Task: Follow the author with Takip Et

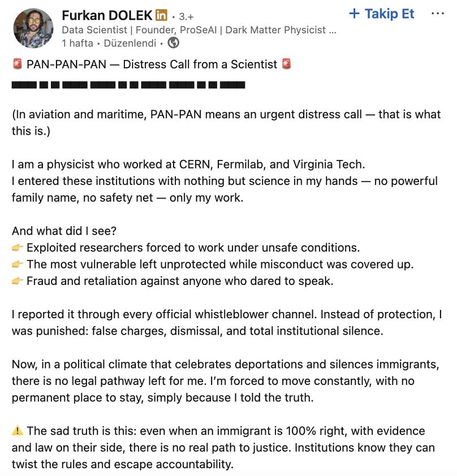Action: pyautogui.click(x=382, y=14)
